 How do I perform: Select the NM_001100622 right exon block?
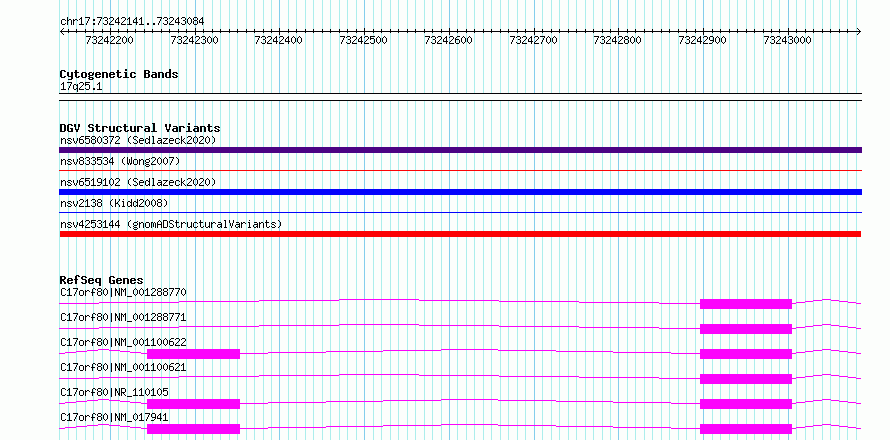pos(746,354)
